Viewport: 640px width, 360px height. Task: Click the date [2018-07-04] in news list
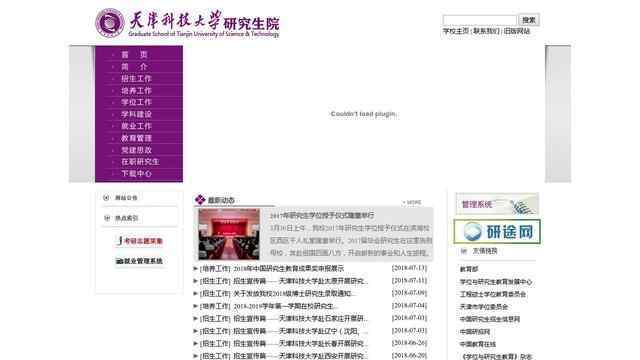(x=409, y=305)
